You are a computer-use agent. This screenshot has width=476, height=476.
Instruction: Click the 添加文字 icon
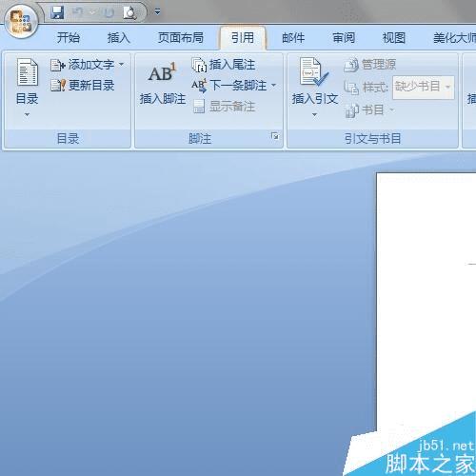pos(57,65)
